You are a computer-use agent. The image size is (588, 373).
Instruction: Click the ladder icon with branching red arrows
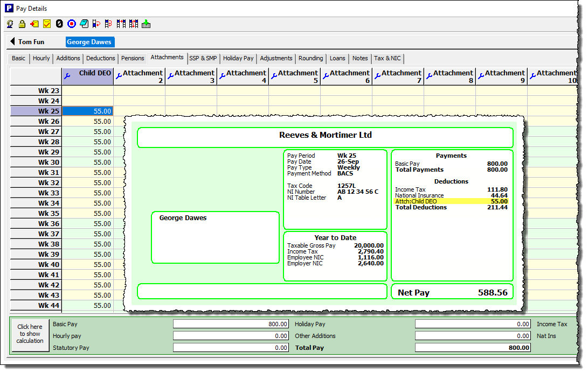108,24
